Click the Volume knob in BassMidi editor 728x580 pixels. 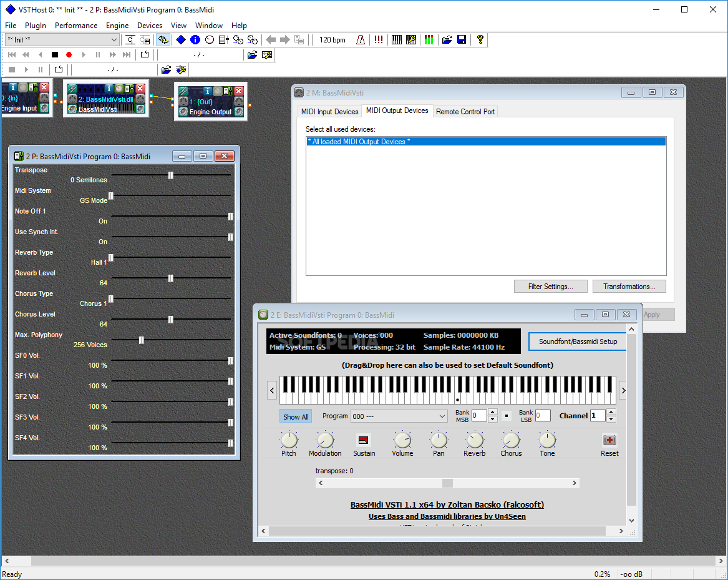click(x=402, y=440)
